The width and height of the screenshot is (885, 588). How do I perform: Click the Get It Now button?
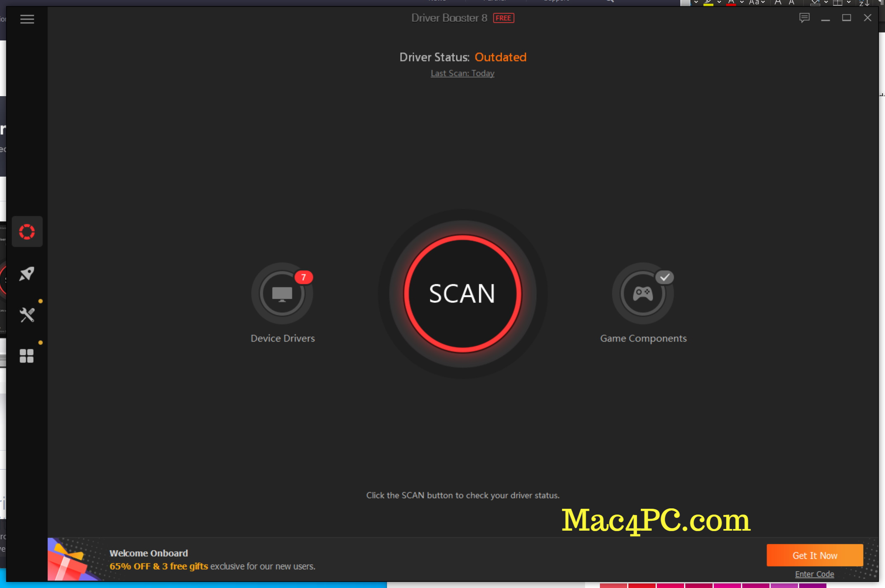point(815,555)
